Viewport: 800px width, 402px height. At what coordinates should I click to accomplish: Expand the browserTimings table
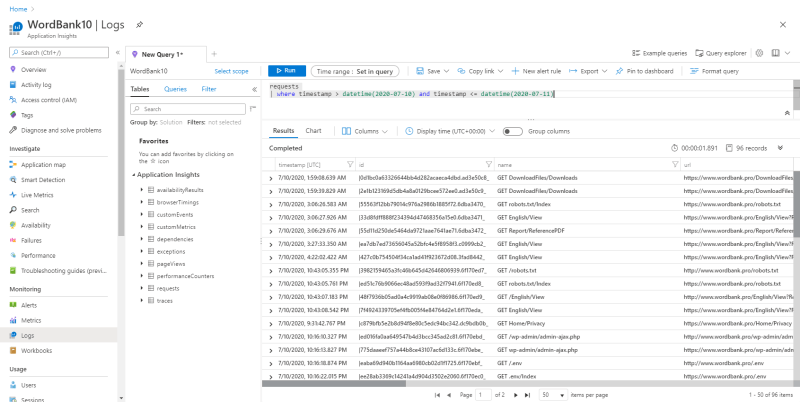click(x=141, y=202)
